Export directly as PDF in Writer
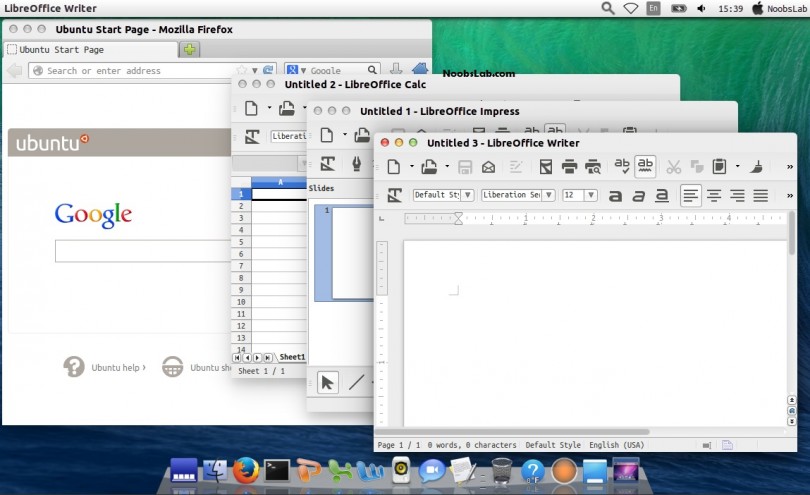Viewport: 810px width, 495px height. point(546,167)
